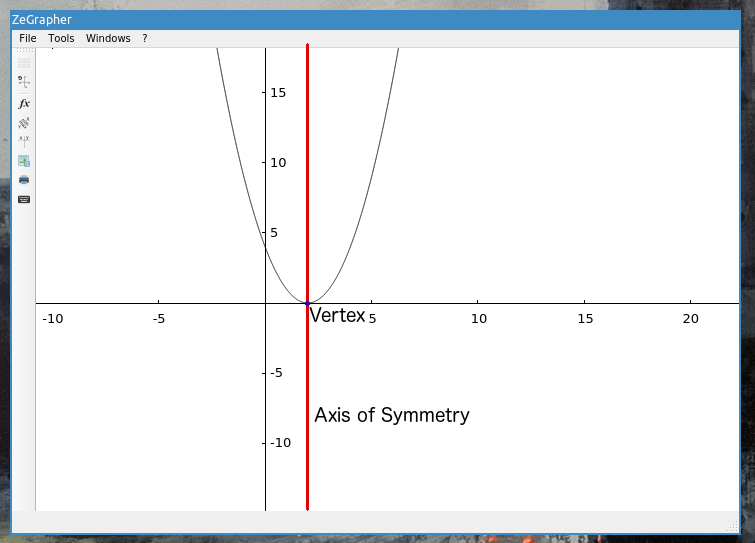Open the File menu
Image resolution: width=755 pixels, height=543 pixels.
click(x=27, y=39)
